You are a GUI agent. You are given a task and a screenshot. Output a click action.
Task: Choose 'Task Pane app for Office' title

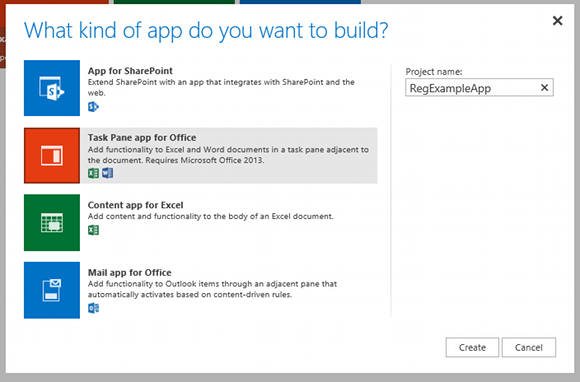[x=142, y=138]
